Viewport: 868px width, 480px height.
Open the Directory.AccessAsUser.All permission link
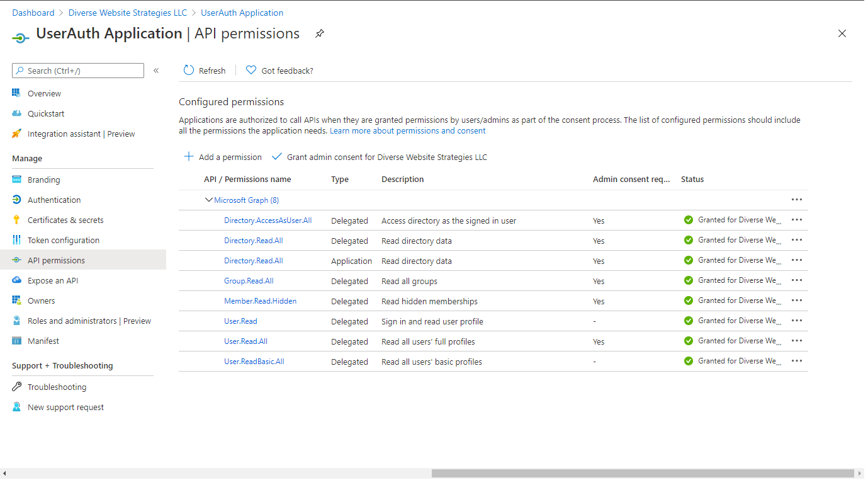pos(268,220)
